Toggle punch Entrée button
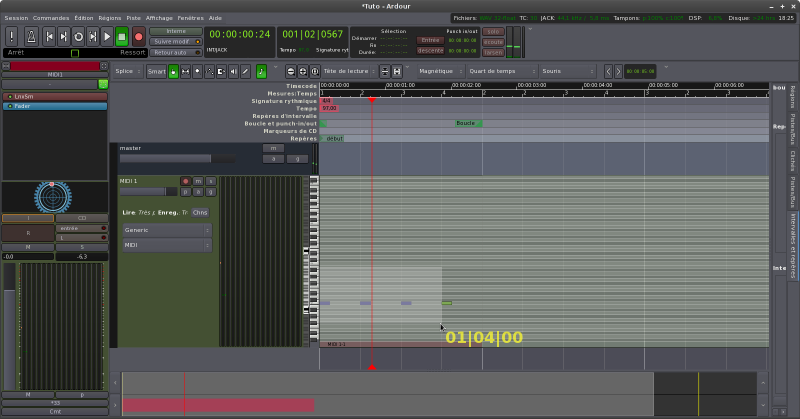 (x=430, y=40)
